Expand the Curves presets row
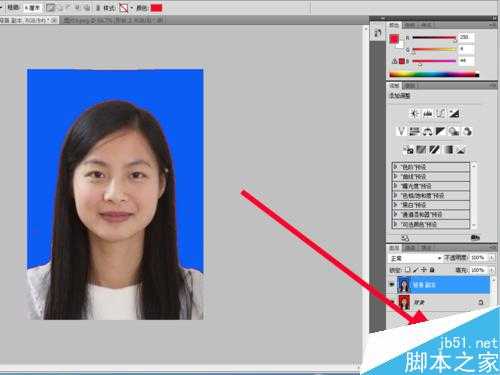500x375 pixels. 395,176
